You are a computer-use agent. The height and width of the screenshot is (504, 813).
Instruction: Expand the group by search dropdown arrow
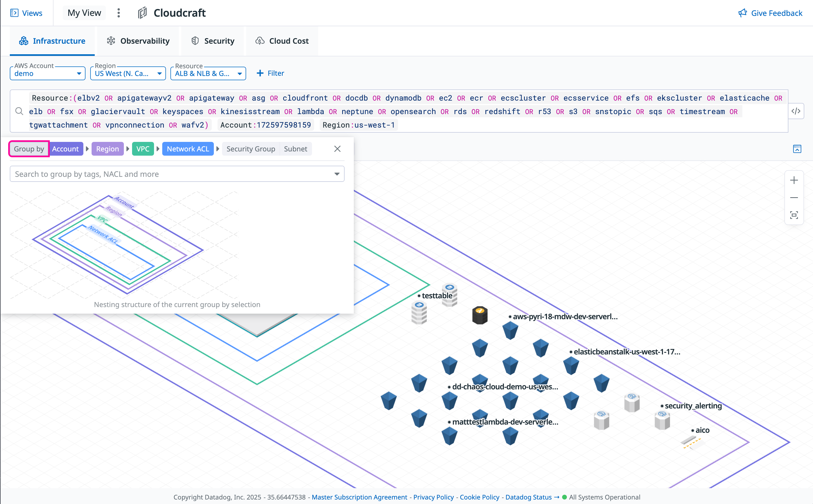click(x=337, y=174)
